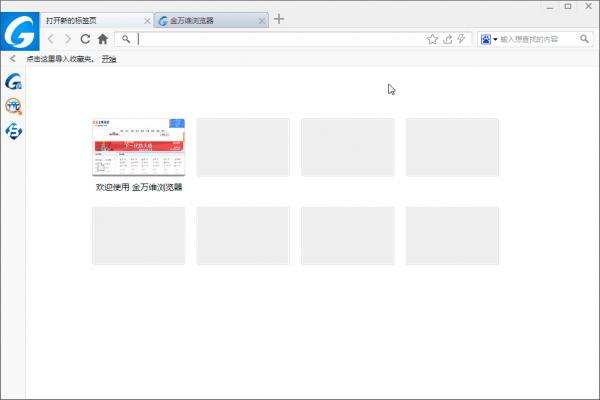Click the Baidu paw search engine icon

[486, 39]
